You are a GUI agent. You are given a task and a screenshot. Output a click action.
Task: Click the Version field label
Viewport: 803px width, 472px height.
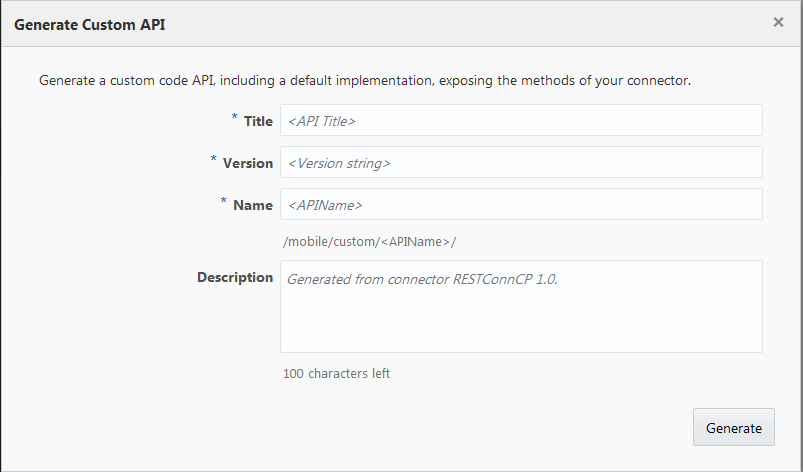(x=248, y=163)
